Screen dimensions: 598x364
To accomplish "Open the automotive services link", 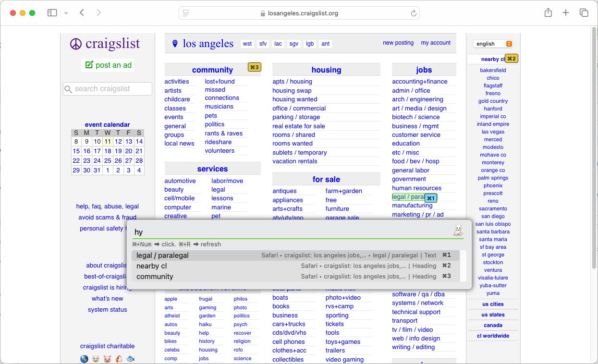I will coord(180,181).
